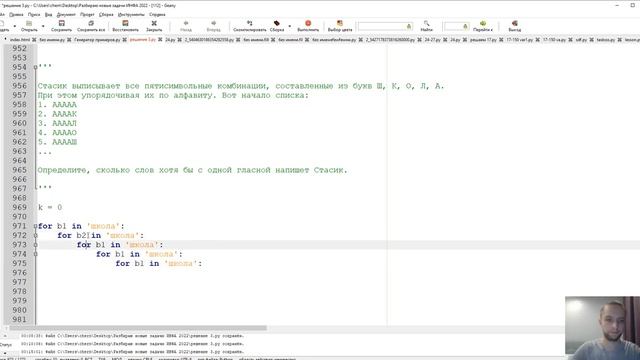
Task: Close the 24-27.py tab
Action: 445,40
